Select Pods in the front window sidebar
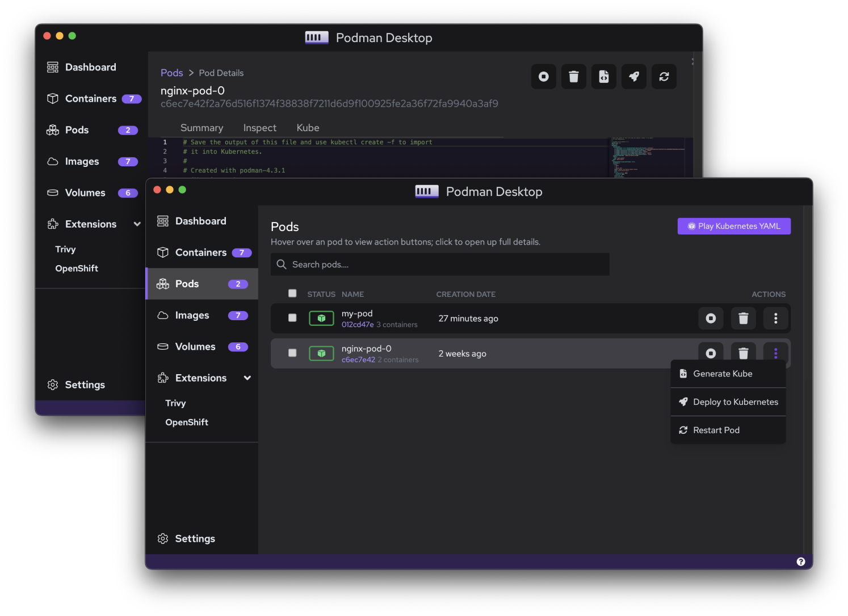The image size is (848, 616). (202, 284)
